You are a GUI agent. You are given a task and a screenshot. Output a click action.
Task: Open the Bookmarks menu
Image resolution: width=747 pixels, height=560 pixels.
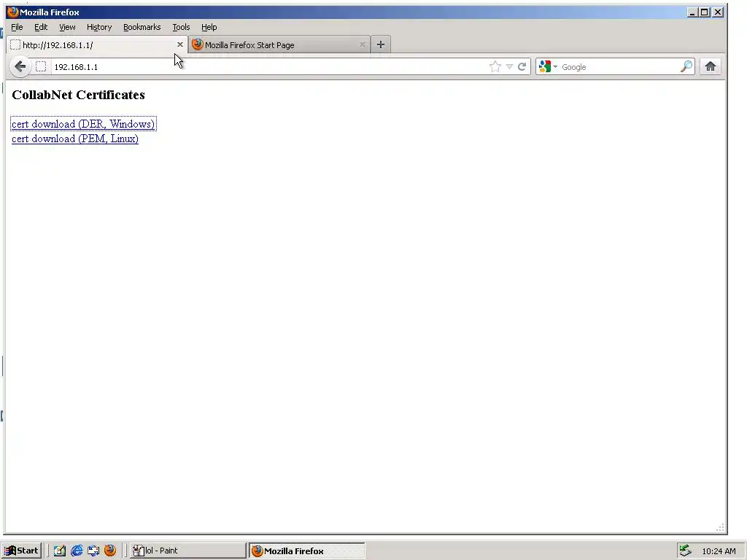[142, 27]
